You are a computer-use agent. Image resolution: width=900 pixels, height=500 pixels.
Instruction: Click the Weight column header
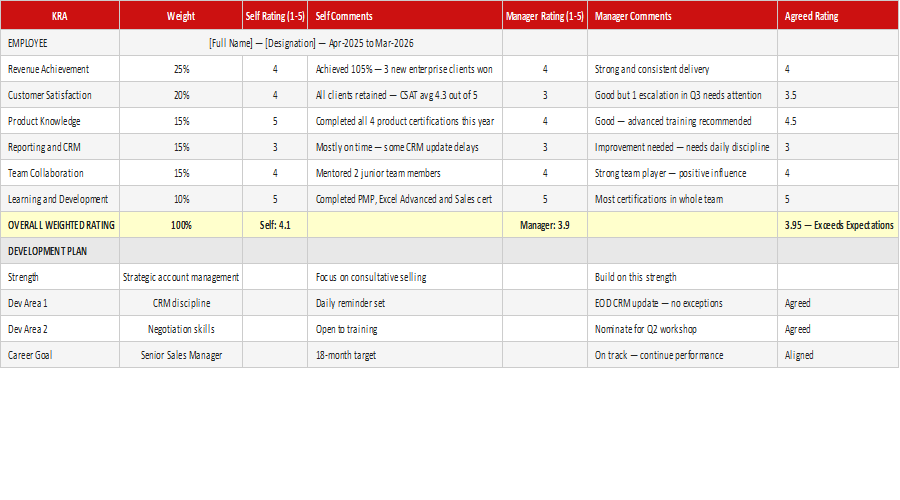(181, 15)
